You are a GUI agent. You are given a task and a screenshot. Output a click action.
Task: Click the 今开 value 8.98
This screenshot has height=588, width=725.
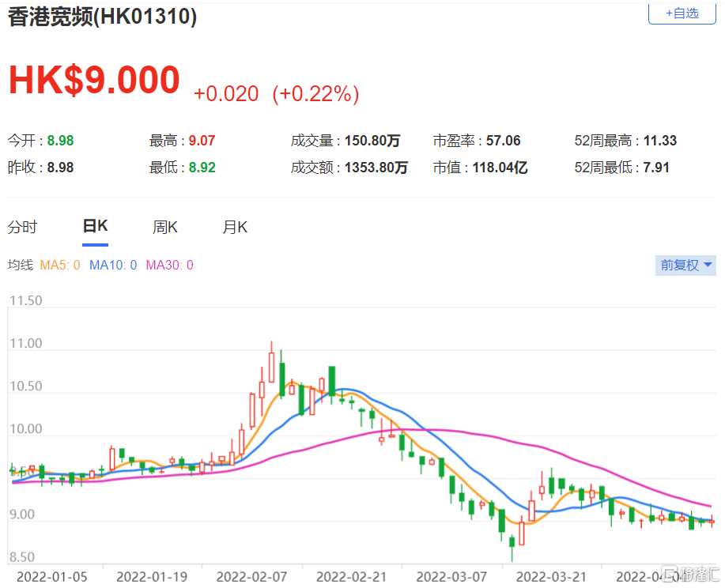[61, 141]
